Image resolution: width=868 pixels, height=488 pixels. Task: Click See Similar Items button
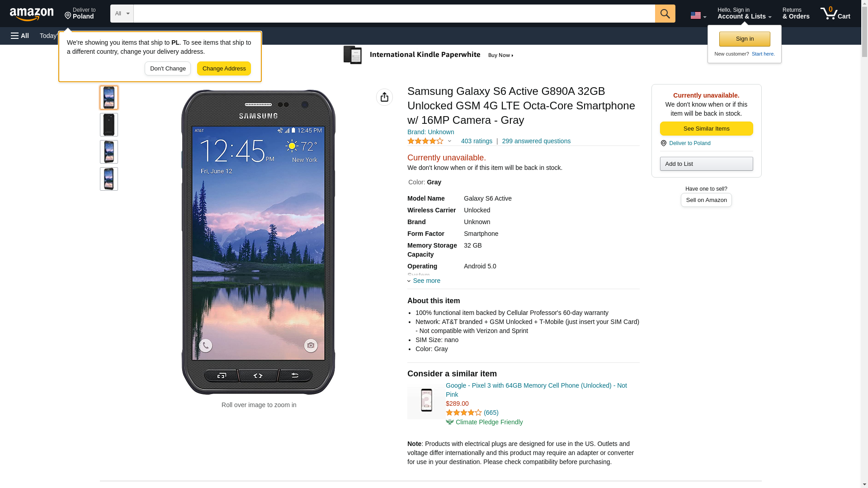(x=706, y=129)
